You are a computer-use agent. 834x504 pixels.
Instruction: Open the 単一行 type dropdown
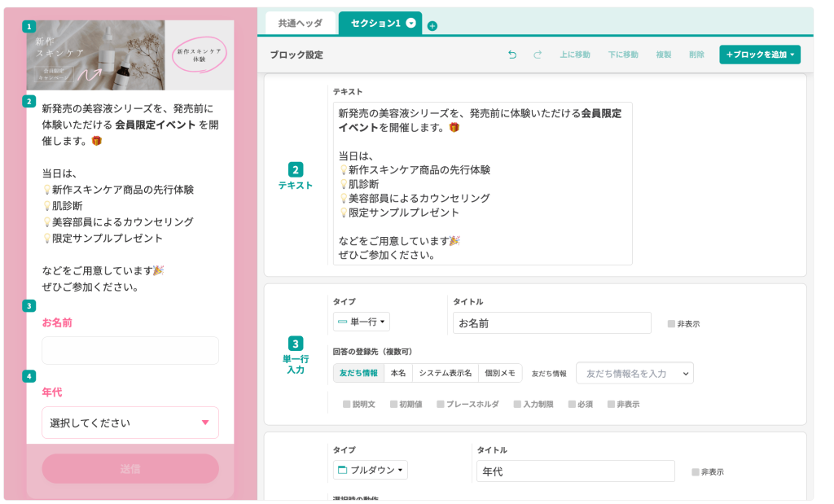coord(361,322)
